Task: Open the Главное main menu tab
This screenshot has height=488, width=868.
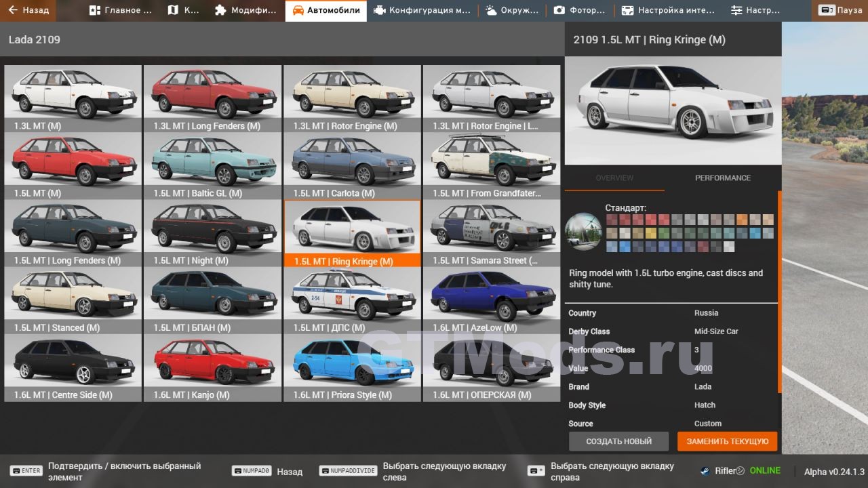Action: 121,10
